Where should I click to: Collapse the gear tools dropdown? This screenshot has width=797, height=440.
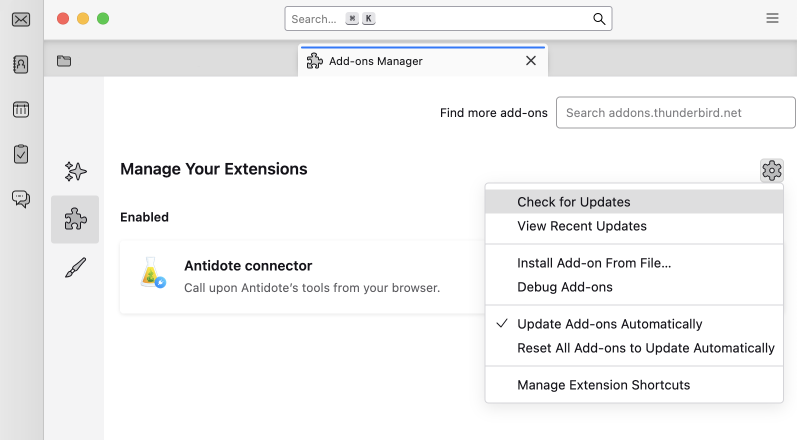click(x=771, y=170)
